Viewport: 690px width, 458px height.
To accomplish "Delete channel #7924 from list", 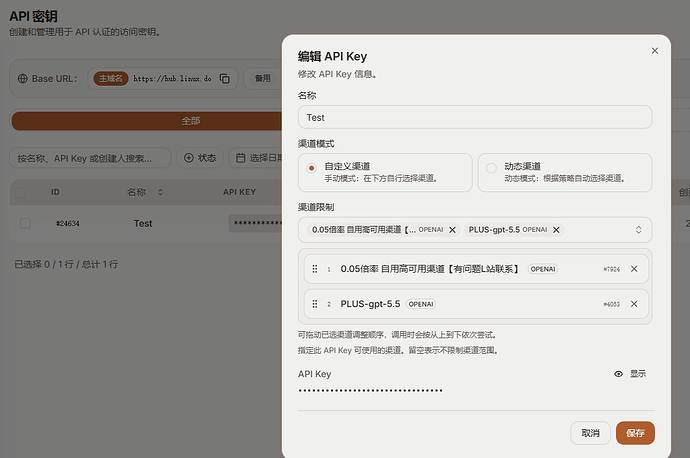I will point(634,269).
